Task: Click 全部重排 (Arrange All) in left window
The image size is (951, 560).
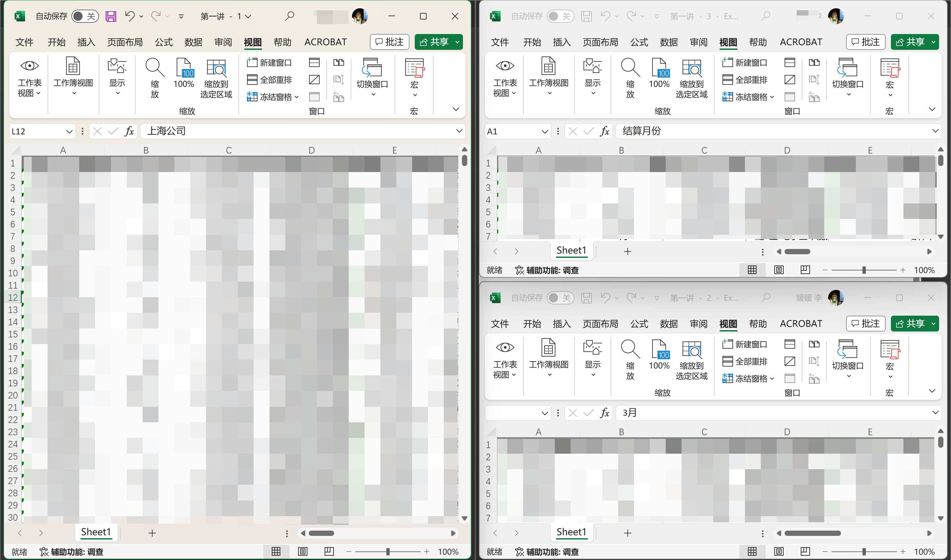Action: 269,80
